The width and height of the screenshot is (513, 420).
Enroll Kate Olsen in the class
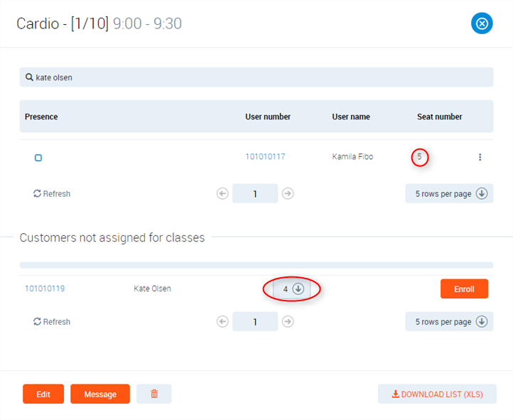click(464, 289)
